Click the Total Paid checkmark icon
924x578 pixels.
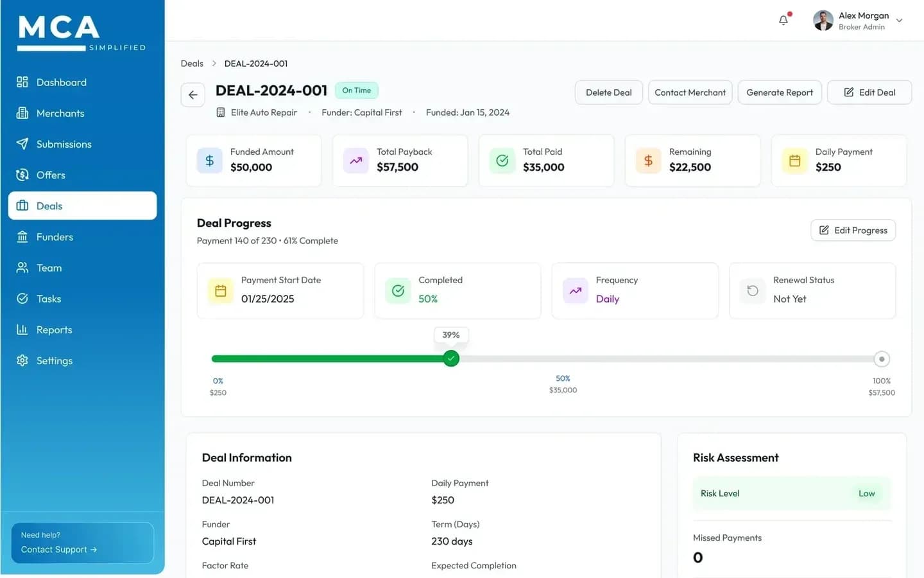click(502, 161)
